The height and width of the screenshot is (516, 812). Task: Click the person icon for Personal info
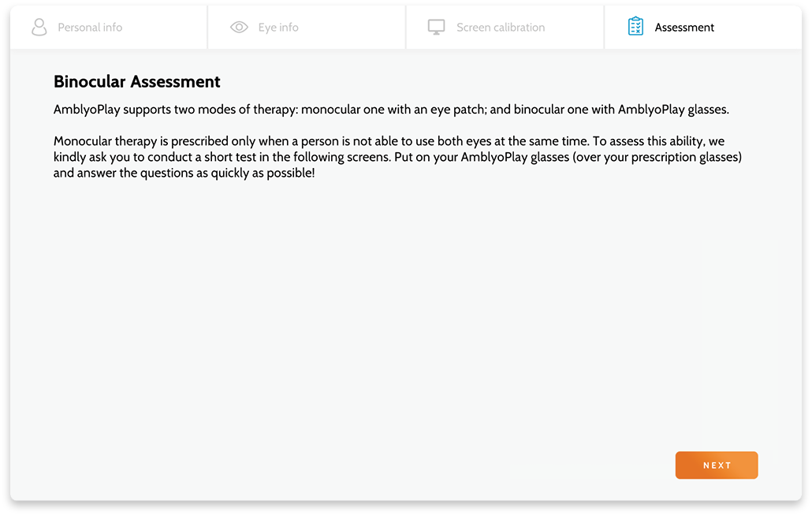39,27
